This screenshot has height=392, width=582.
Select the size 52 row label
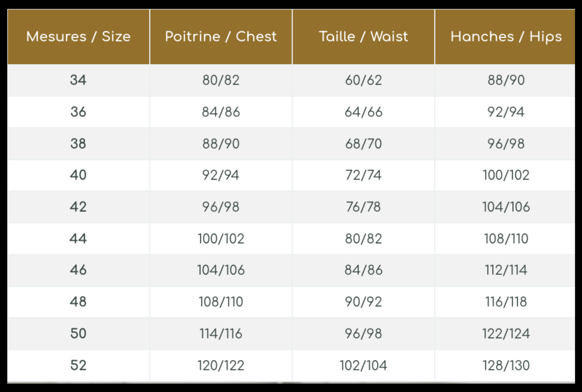78,366
